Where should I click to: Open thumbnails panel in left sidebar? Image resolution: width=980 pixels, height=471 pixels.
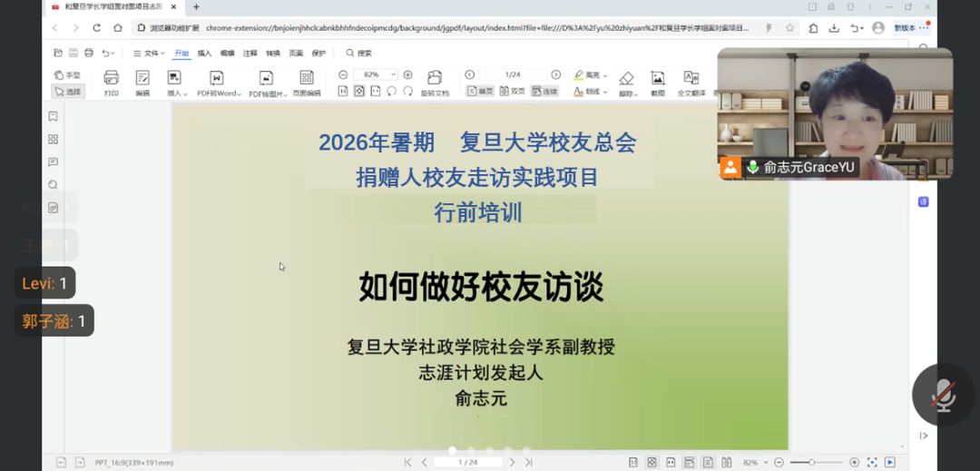coord(54,139)
